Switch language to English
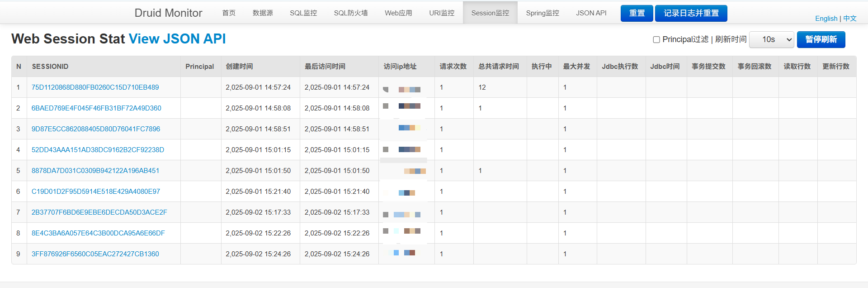Image resolution: width=868 pixels, height=288 pixels. coord(826,19)
